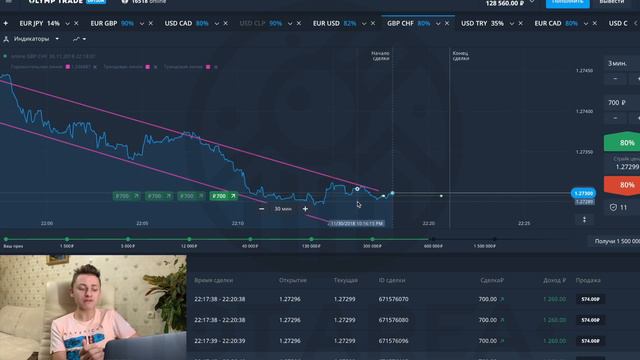The width and height of the screenshot is (640, 360).
Task: Expand the EUR CAD tab chevron
Action: [x=586, y=24]
